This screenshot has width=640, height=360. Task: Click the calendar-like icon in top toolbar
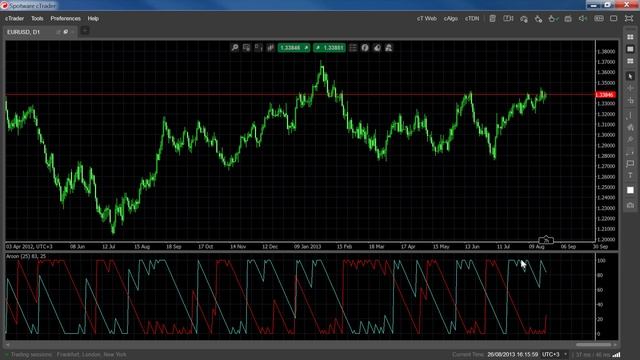[568, 19]
